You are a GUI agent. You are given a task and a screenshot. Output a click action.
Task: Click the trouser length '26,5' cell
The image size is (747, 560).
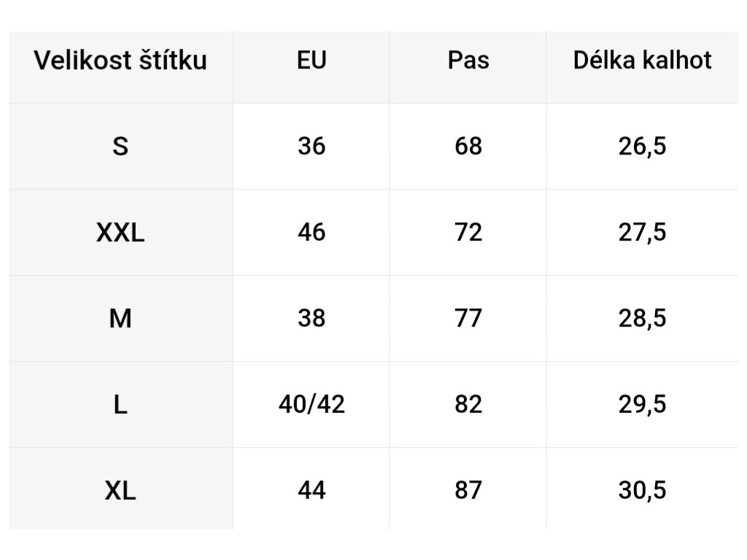(642, 147)
